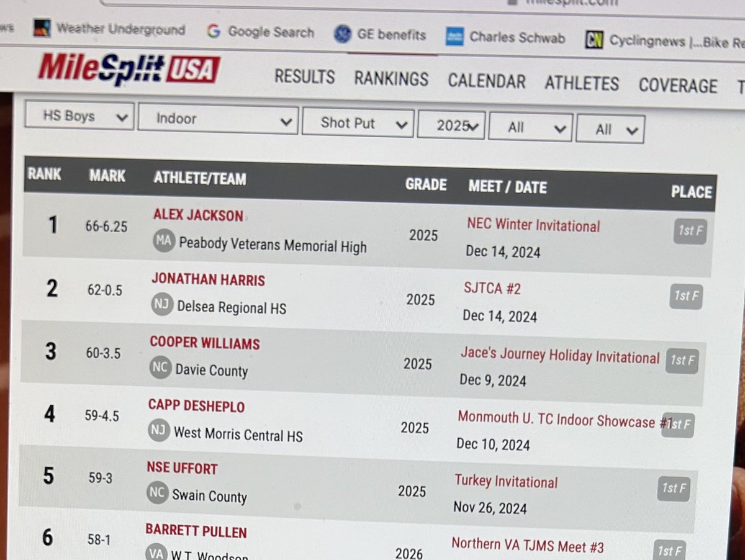Go to the Rankings menu

391,79
